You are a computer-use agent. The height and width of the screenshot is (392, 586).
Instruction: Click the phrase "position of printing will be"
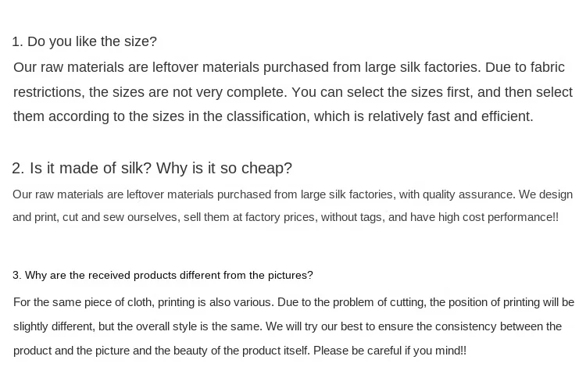point(511,302)
